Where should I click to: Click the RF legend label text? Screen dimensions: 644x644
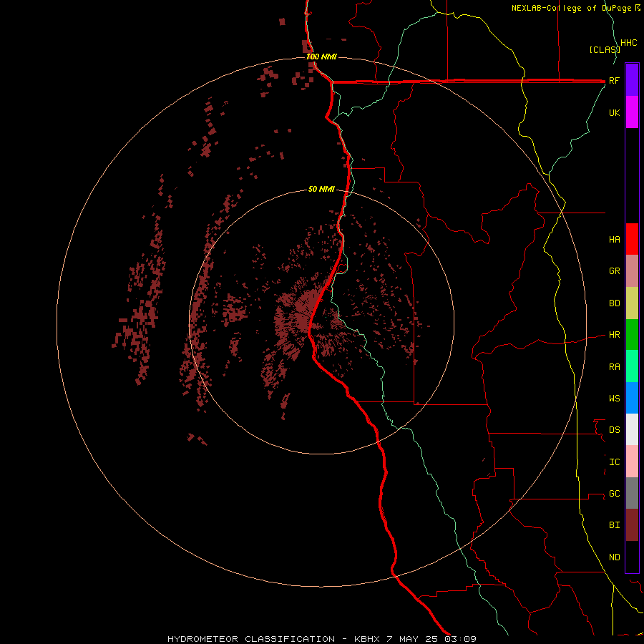click(615, 80)
